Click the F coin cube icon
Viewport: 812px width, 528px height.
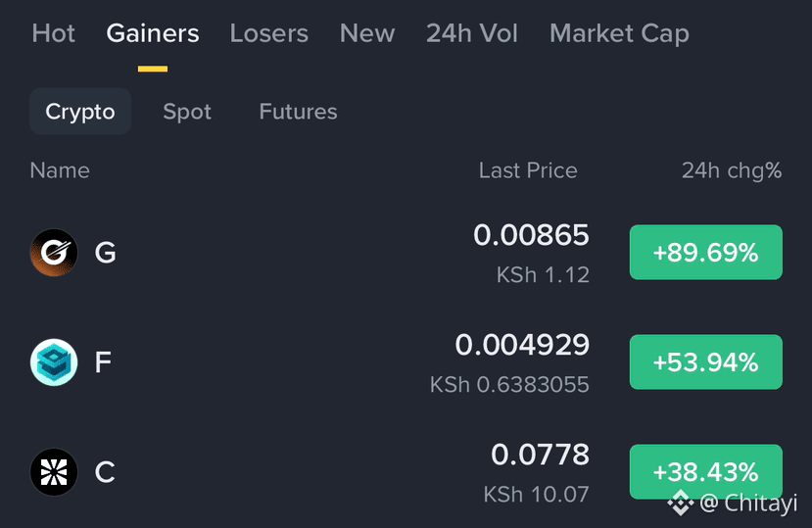(x=54, y=362)
